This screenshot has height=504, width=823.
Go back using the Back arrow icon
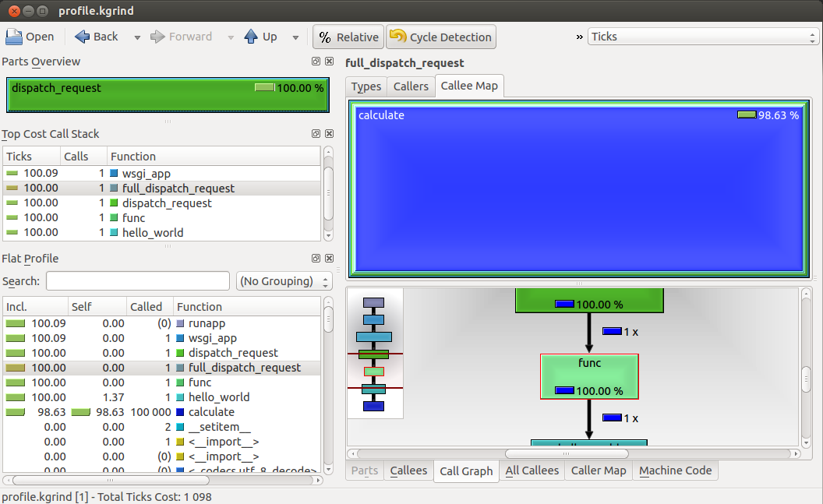coord(83,37)
